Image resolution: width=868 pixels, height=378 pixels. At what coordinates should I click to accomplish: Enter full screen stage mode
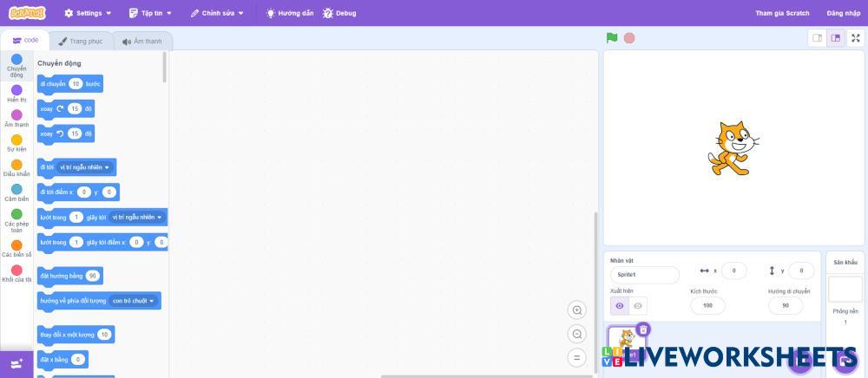[x=856, y=38]
